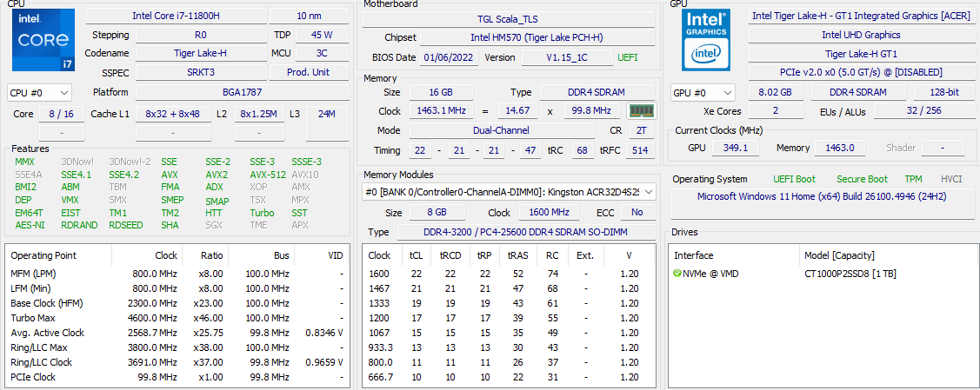Click the Operating Point column header
Screen dimensions: 980x390
tap(43, 255)
